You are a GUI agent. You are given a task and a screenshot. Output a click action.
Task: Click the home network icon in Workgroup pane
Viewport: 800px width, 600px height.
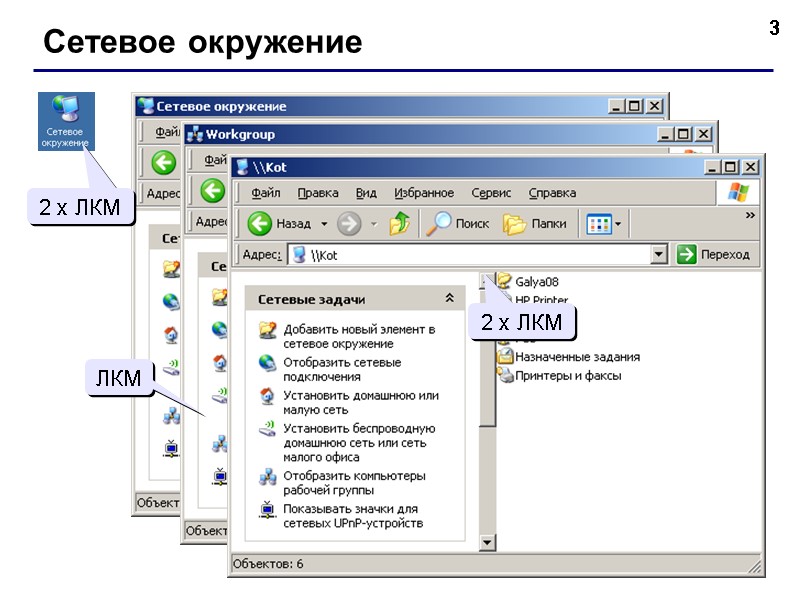220,362
